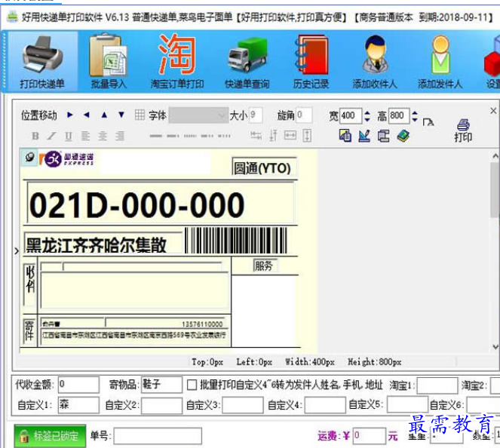500x448 pixels.
Task: Open the 批量导入 batch import tool
Action: pos(109,62)
